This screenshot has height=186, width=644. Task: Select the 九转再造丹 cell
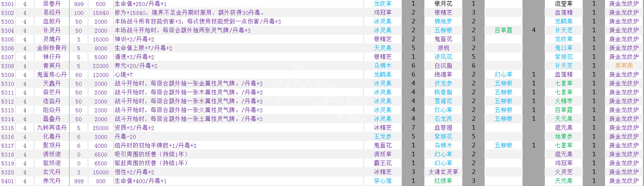click(x=52, y=128)
